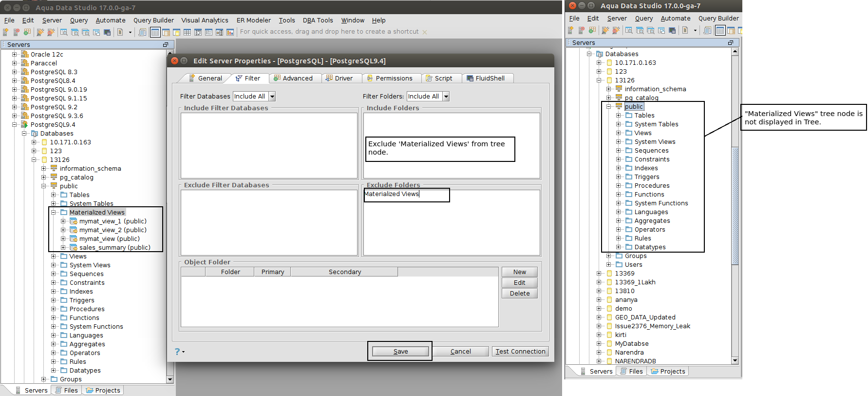
Task: Expand the 13369 database in right window
Action: [599, 274]
